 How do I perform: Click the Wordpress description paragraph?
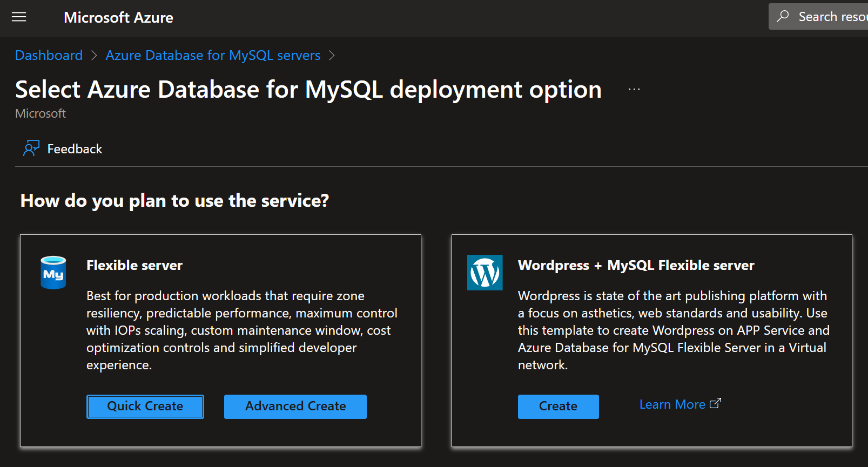tap(674, 330)
